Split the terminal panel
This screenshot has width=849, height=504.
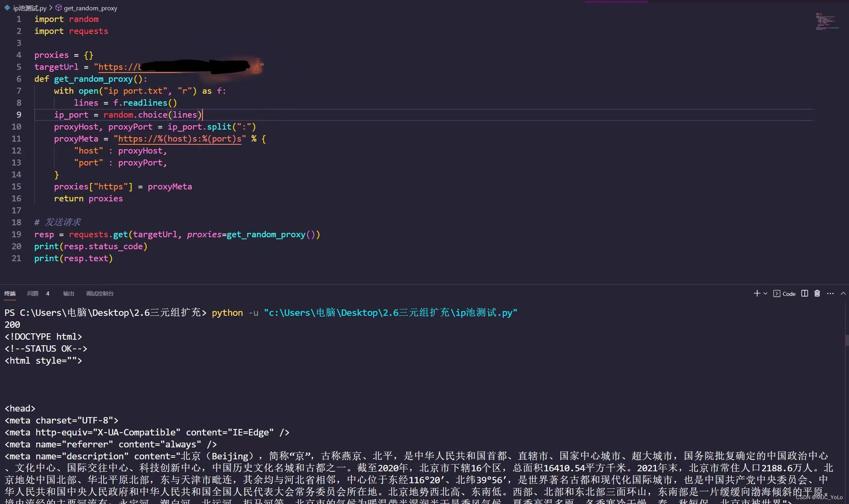805,293
